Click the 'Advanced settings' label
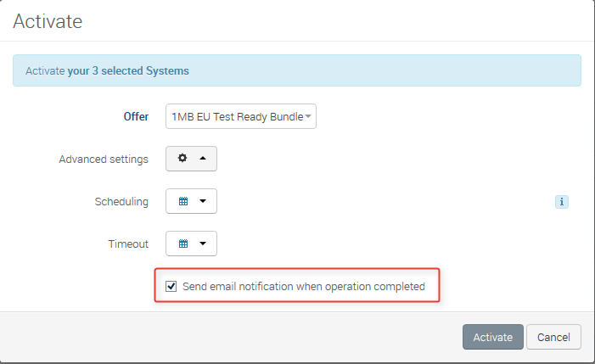This screenshot has width=595, height=364. coord(103,159)
